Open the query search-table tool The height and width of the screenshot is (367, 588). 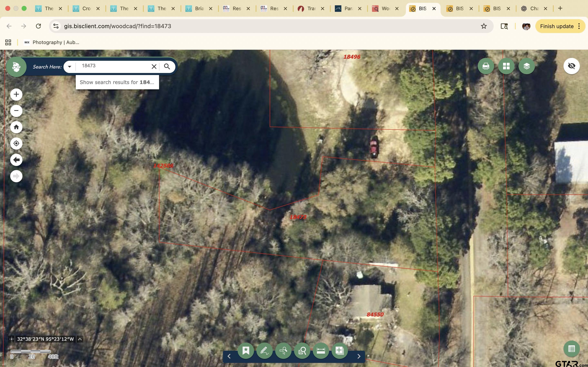coord(302,350)
